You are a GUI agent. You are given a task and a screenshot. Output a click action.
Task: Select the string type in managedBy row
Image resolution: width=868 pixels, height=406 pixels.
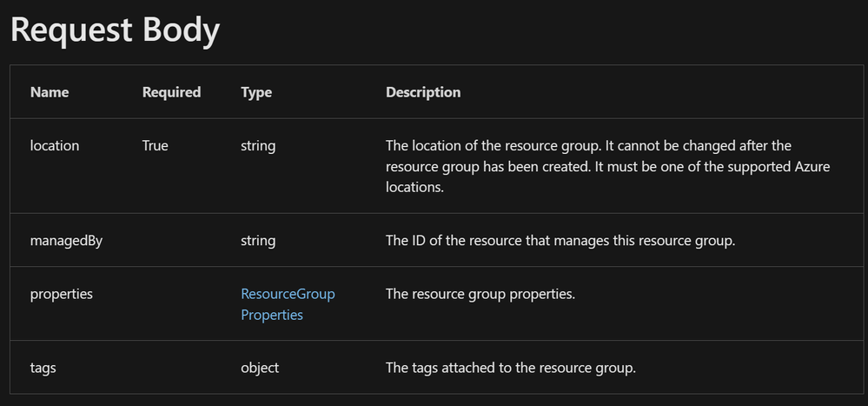(x=258, y=240)
